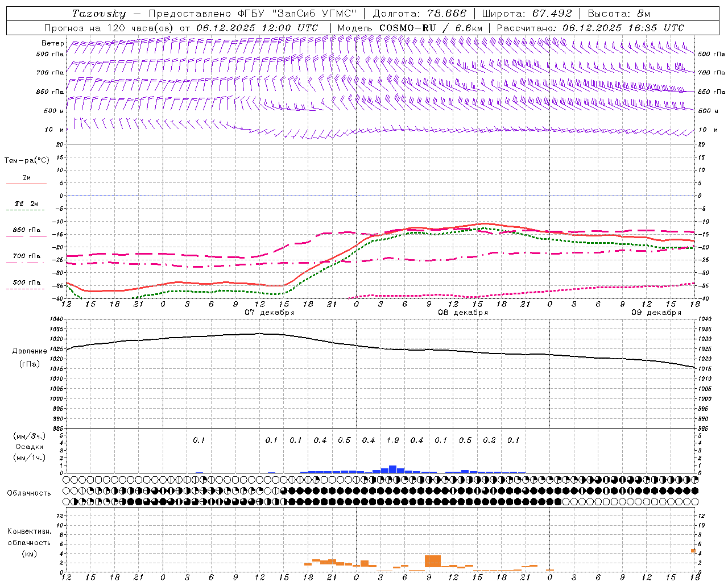Click the "Ветер" wind panel label
Image resolution: width=728 pixels, height=582 pixels.
click(53, 43)
